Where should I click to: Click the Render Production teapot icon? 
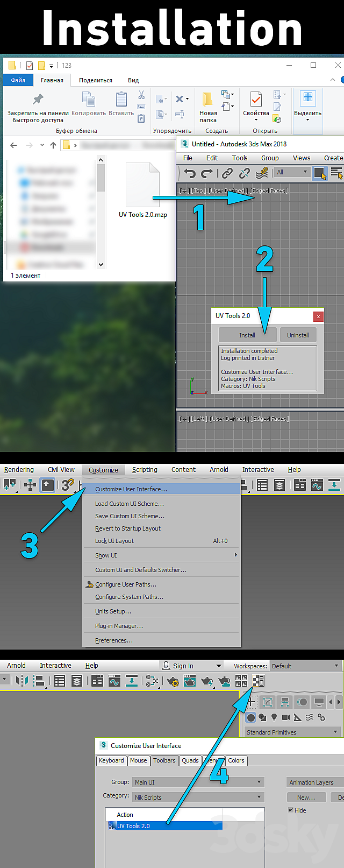pyautogui.click(x=207, y=681)
